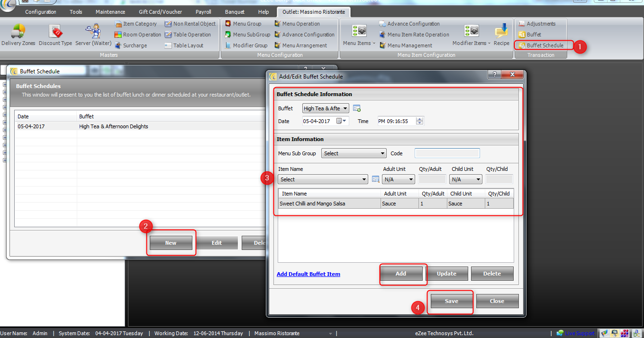
Task: Open Item Name Select dropdown
Action: click(323, 179)
